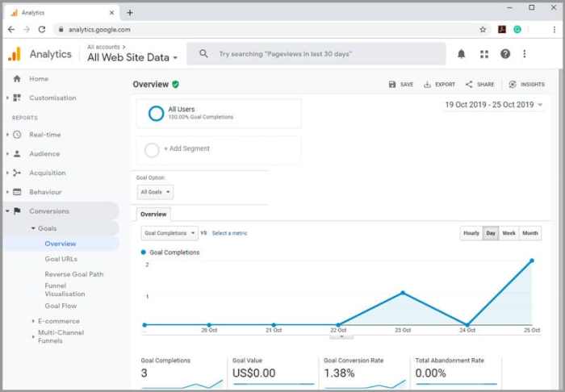Select the All Users segment
Viewport: 565px width, 392px height.
click(x=219, y=113)
